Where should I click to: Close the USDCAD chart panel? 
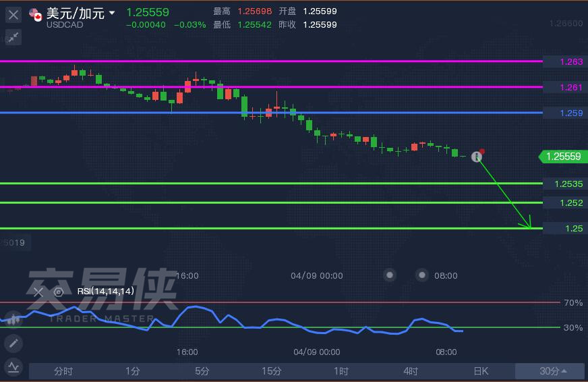[x=13, y=14]
